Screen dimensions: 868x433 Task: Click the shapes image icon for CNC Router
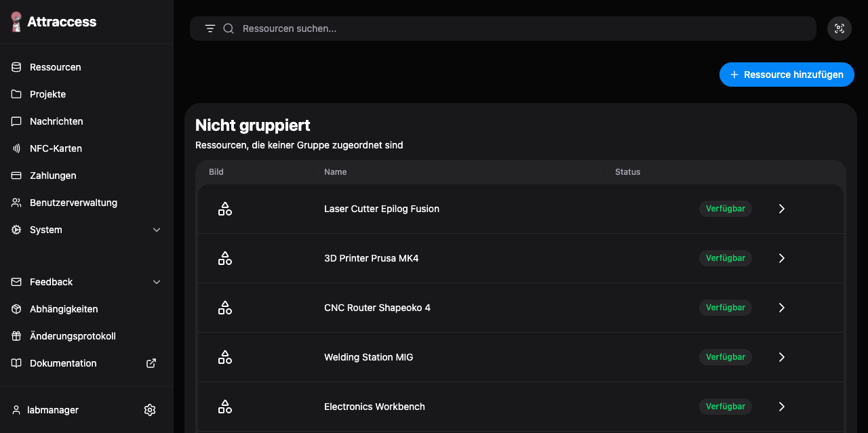pos(224,308)
